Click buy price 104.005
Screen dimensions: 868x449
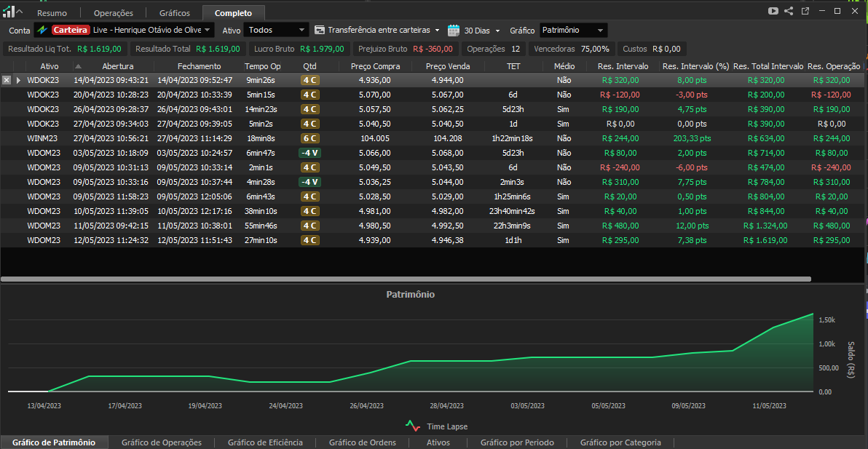pos(375,138)
